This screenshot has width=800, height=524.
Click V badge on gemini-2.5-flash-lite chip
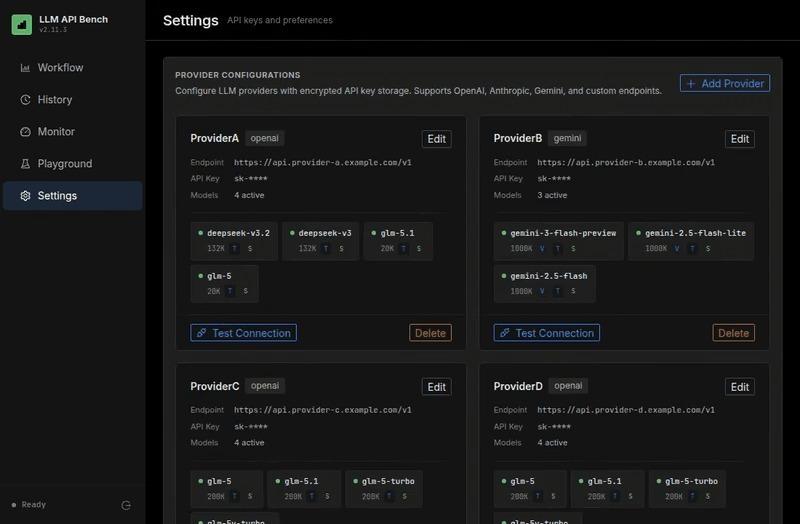coord(677,248)
